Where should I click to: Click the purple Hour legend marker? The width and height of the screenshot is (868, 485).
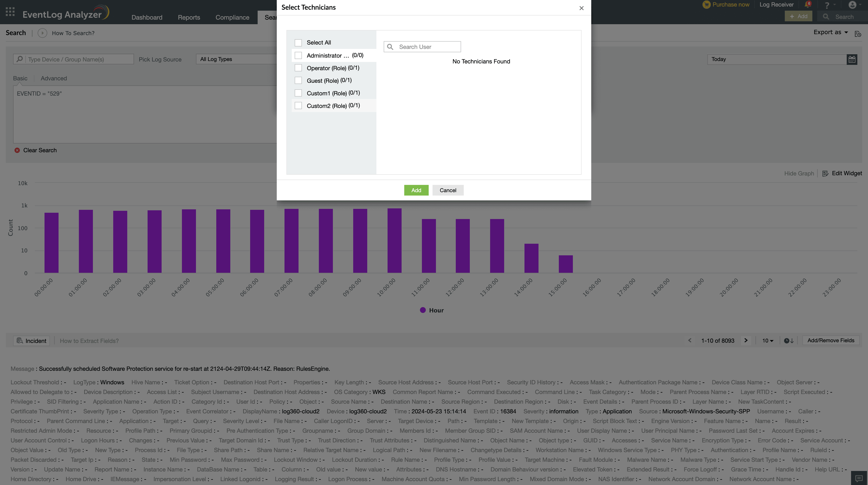423,311
